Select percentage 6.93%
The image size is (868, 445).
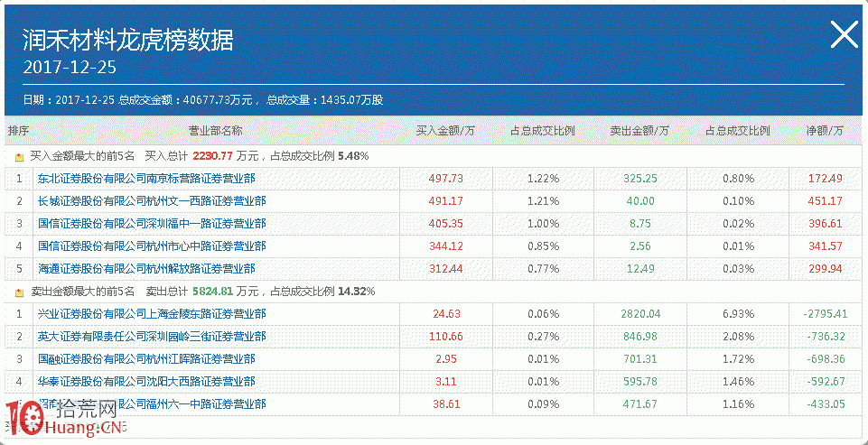click(739, 314)
